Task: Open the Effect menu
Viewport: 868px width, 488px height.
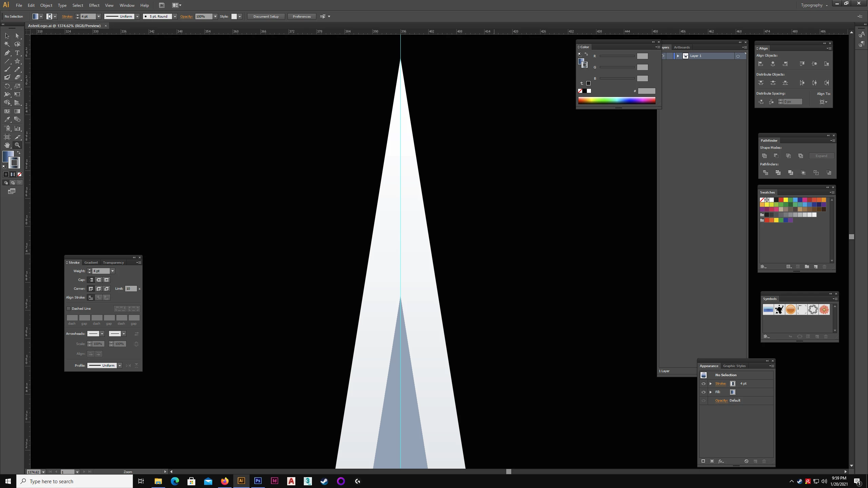Action: click(94, 5)
